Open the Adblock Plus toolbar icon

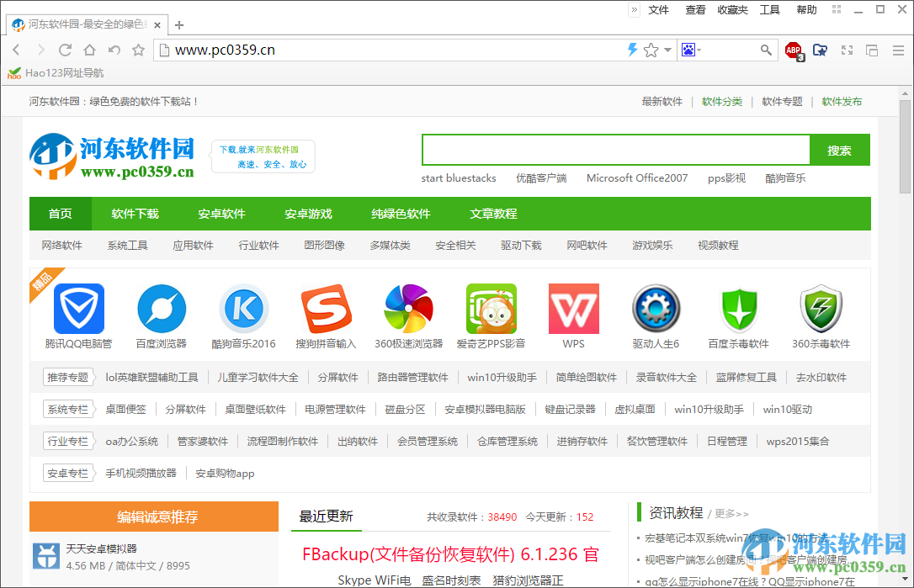point(793,50)
